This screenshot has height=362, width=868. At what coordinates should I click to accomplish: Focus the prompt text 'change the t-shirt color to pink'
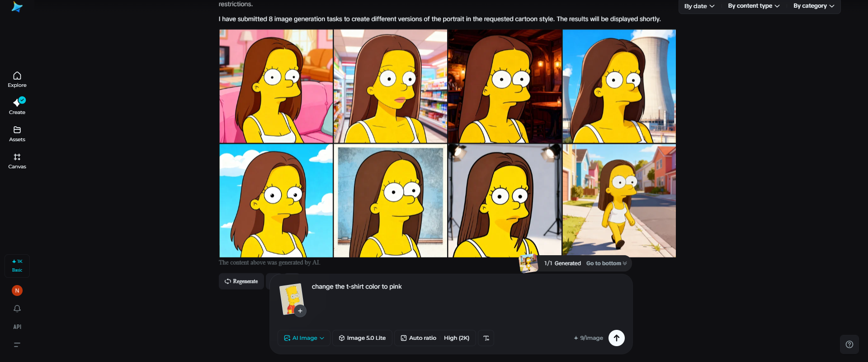tap(357, 286)
